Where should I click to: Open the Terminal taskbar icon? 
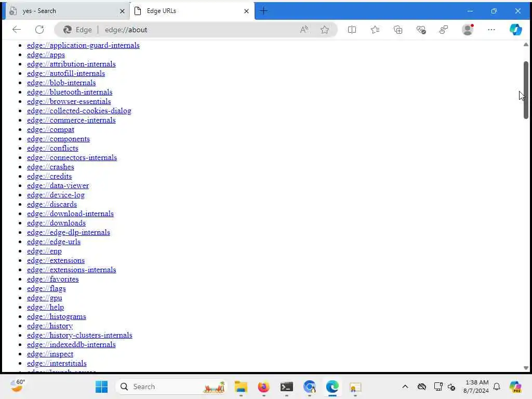(x=287, y=387)
